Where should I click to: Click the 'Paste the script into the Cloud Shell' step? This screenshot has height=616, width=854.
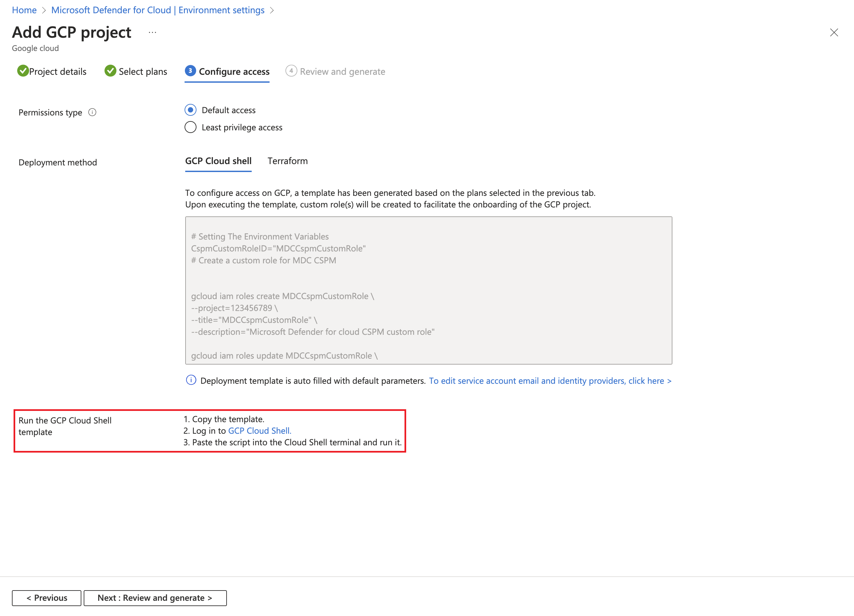(x=297, y=442)
